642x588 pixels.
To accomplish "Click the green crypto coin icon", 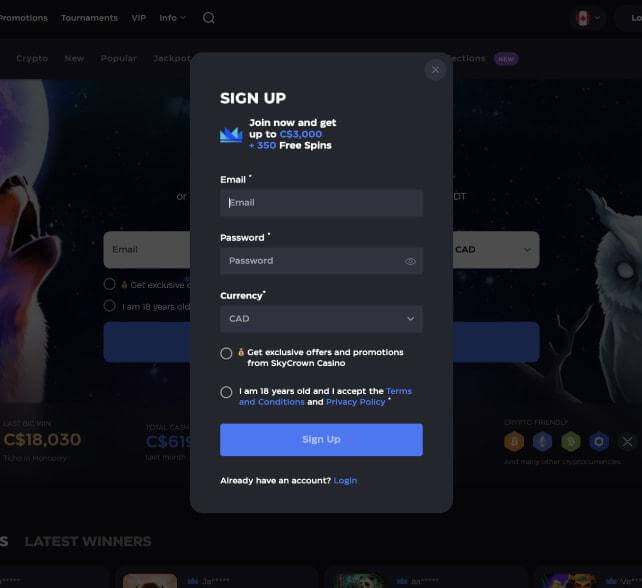I will pos(571,442).
